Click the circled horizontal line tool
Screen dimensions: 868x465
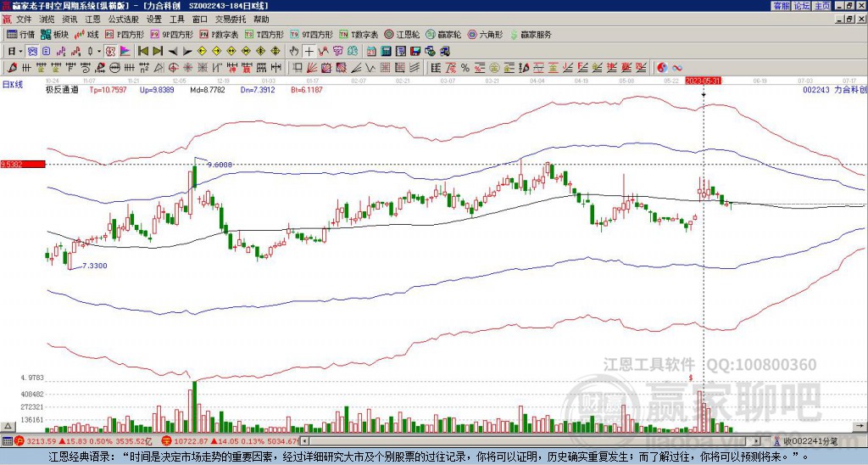pos(114,68)
